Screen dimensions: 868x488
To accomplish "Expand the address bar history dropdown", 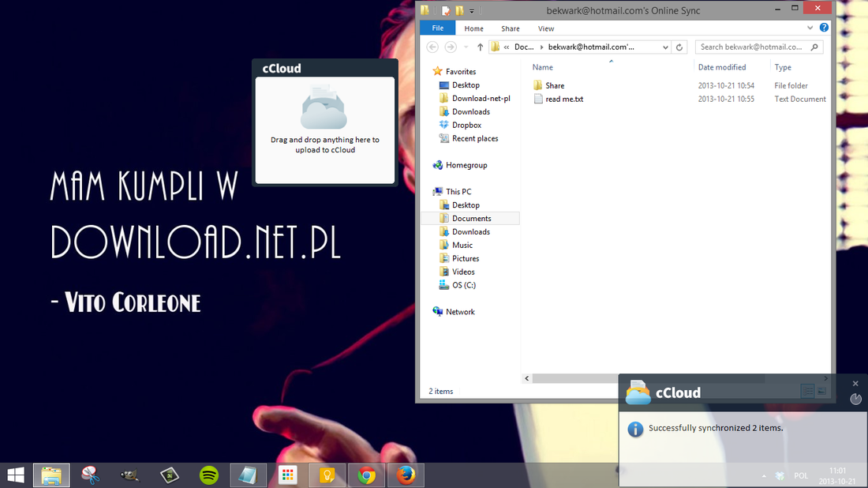I will (665, 47).
